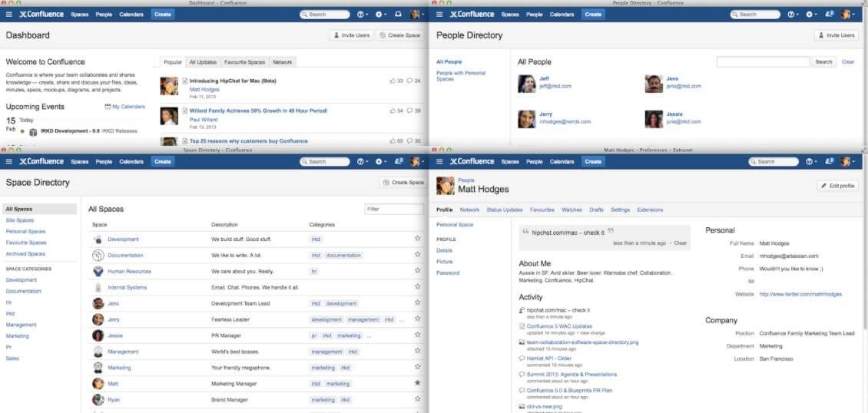Unfavourite the Matt space with its filled star
This screenshot has height=413, width=868.
[417, 383]
